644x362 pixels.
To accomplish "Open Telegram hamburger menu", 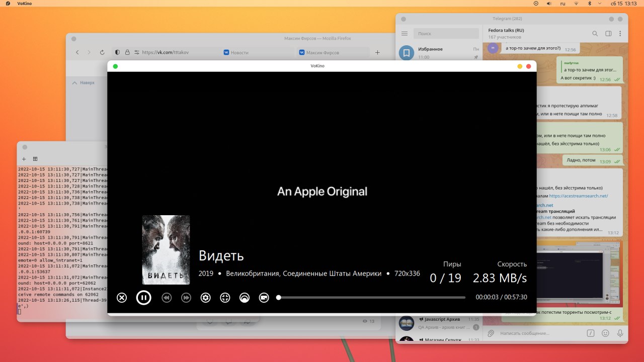I will pos(405,34).
